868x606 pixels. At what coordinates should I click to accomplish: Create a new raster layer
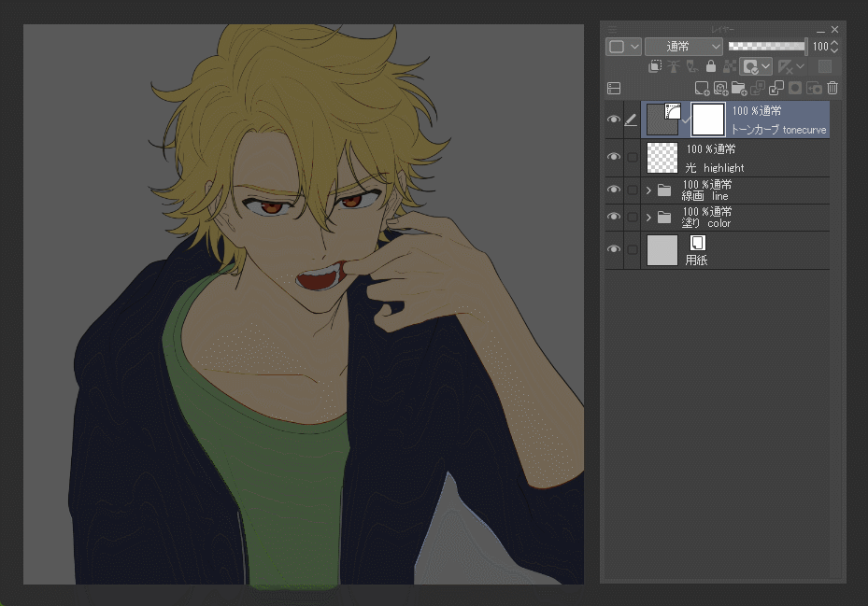tap(702, 88)
